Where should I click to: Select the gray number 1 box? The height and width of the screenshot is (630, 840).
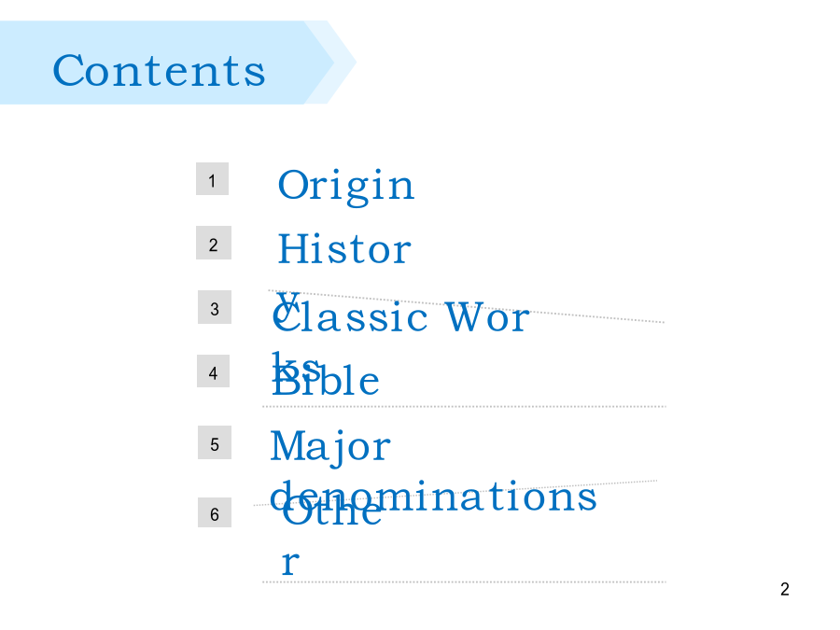pos(212,179)
